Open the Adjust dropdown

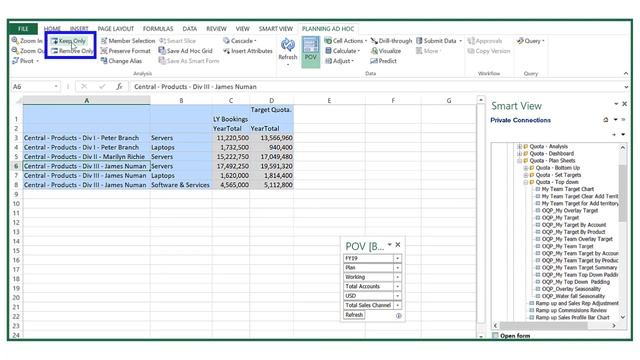[x=340, y=61]
